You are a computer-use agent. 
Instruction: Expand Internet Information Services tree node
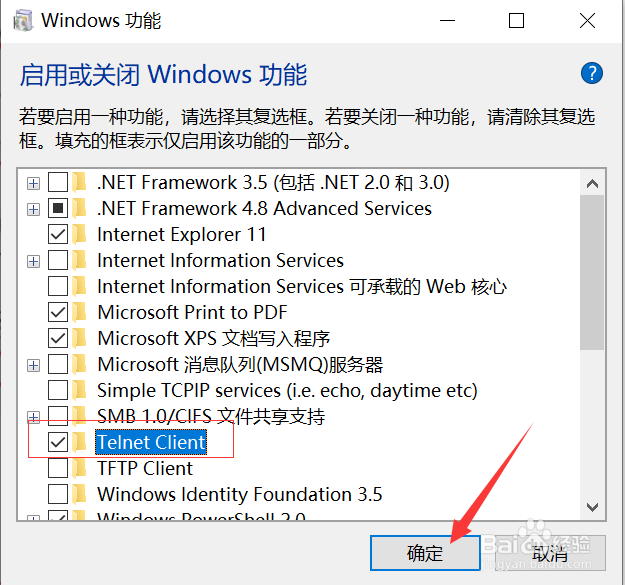point(34,261)
